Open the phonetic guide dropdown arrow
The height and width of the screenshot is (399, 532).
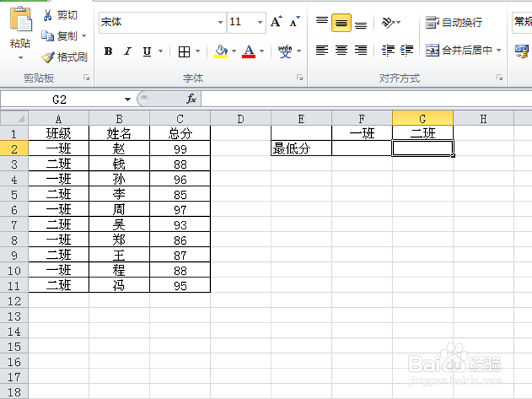(x=299, y=51)
